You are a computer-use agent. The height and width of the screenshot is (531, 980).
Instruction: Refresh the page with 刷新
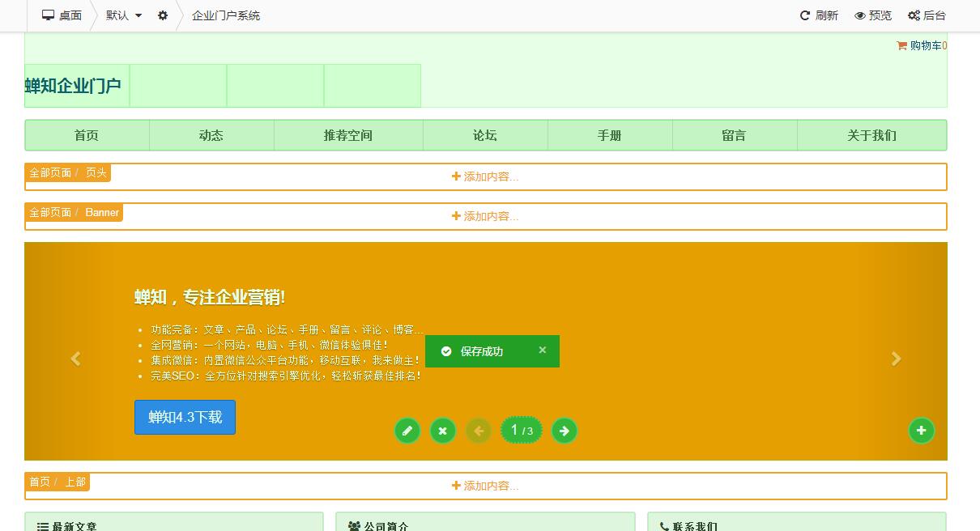819,15
